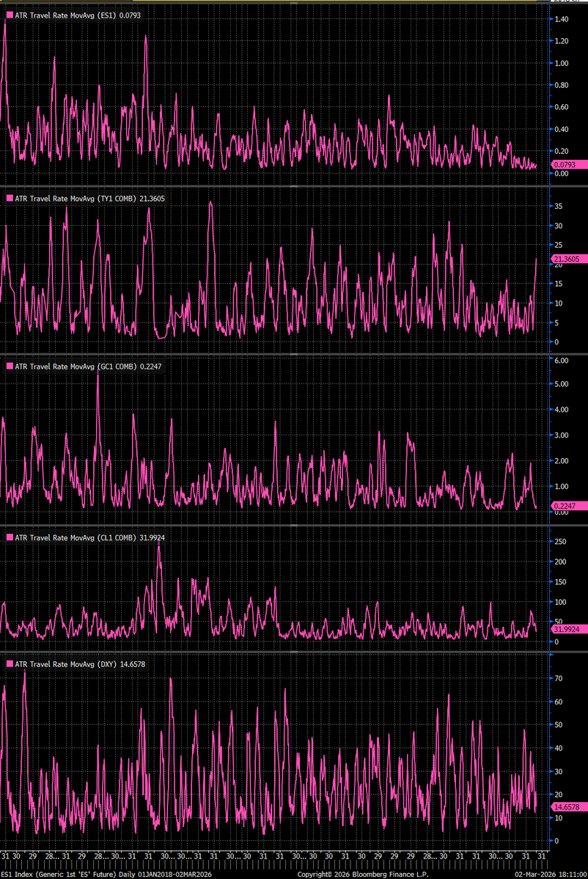Click the 1.20 tick on the ES1 panel axis
Screen dimensions: 588x879
tap(561, 41)
